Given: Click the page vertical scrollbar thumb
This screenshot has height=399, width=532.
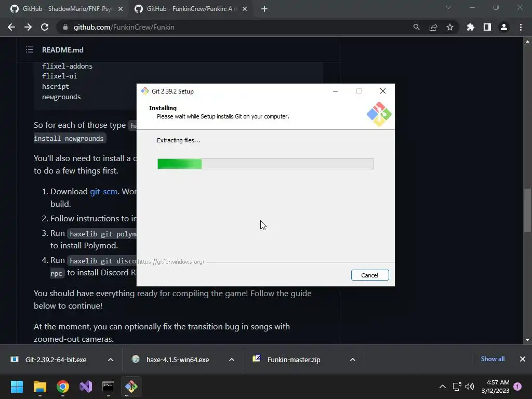Looking at the screenshot, I should point(527,210).
